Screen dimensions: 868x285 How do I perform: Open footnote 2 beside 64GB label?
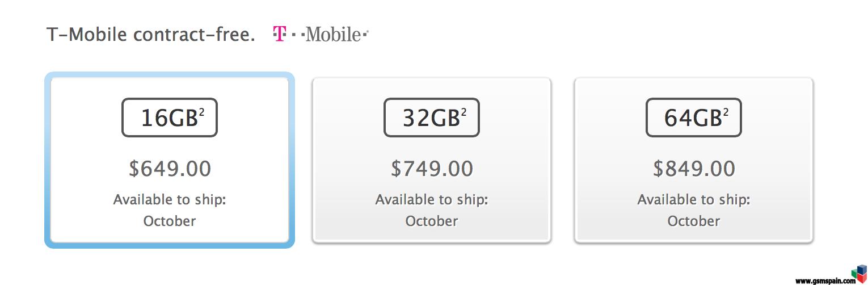coord(726,111)
